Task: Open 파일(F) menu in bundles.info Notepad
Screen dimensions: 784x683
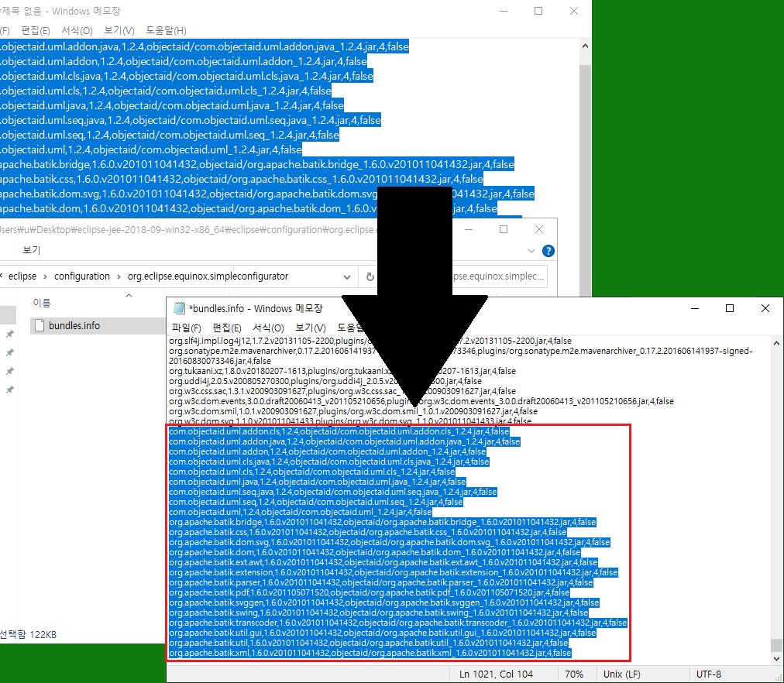Action: [x=187, y=328]
